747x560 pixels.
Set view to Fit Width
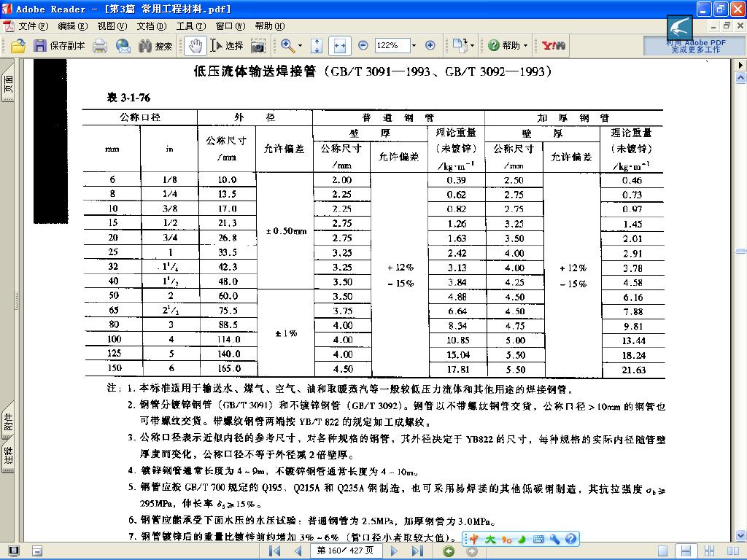(x=339, y=46)
